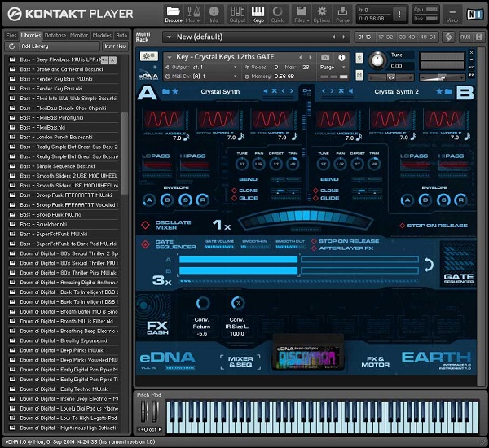
Task: Adjust the A/B crossfade mixer arc
Action: point(306,217)
